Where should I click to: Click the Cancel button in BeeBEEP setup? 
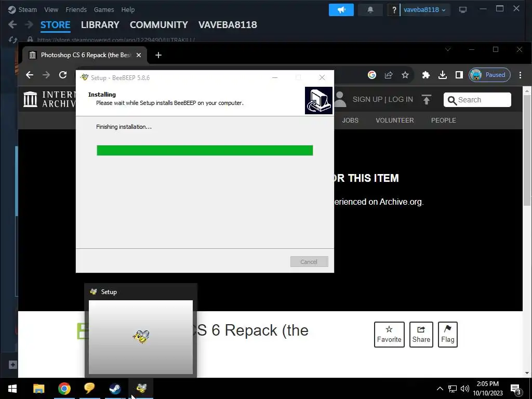point(309,262)
